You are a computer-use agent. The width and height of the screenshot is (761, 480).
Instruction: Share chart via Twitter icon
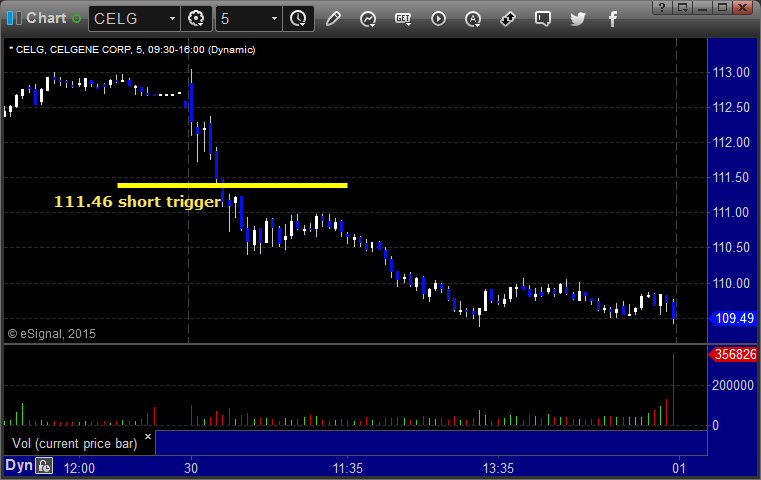click(x=578, y=19)
